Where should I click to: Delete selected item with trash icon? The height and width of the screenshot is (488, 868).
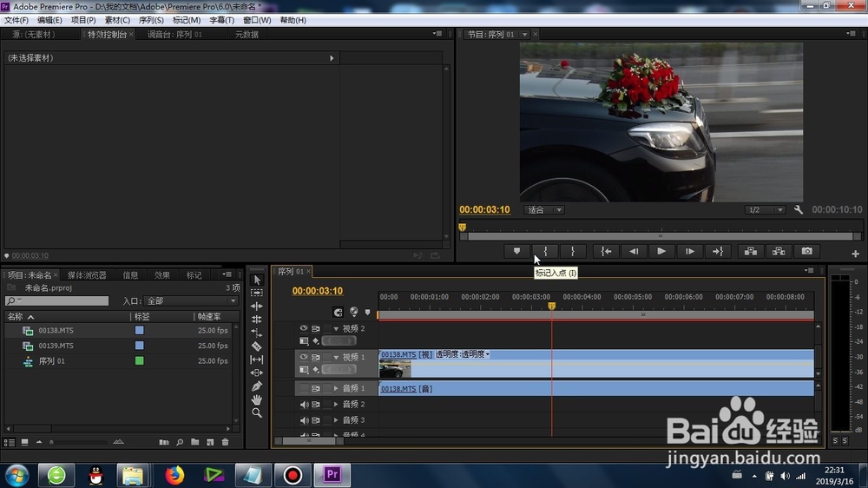click(226, 442)
